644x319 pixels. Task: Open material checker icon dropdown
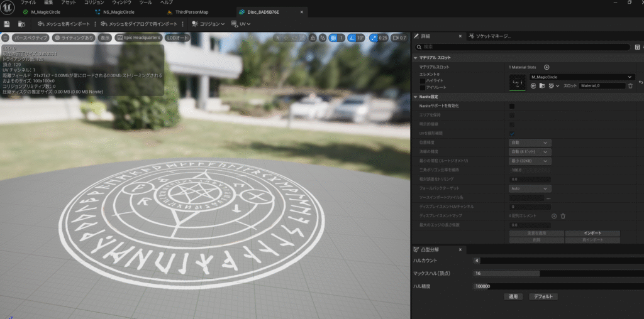tap(554, 86)
